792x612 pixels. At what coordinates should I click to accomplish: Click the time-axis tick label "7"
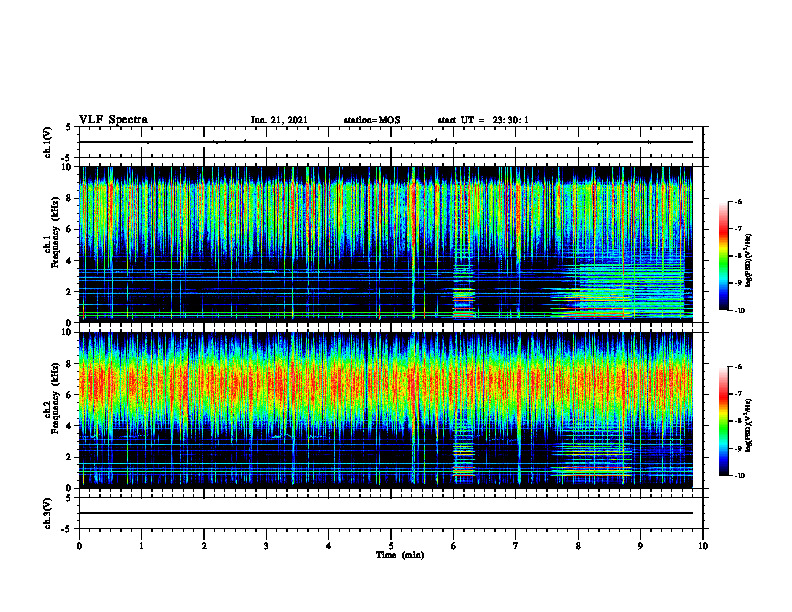click(516, 546)
